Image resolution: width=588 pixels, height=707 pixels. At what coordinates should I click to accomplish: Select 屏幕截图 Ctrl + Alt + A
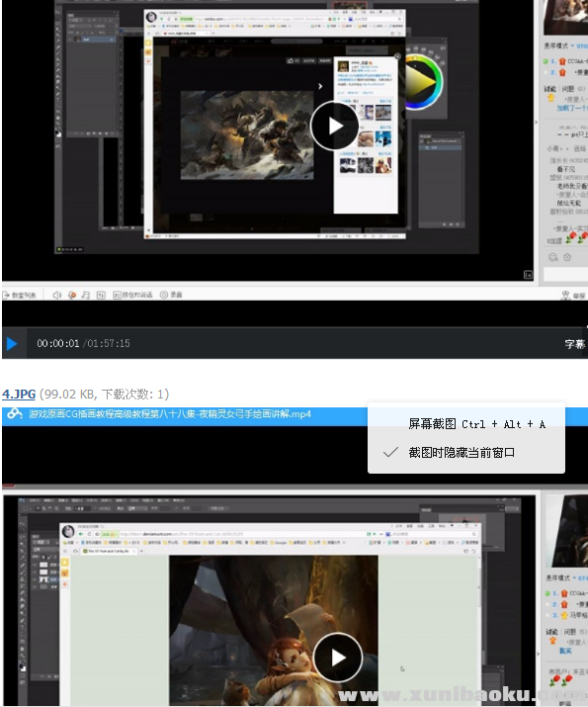click(476, 424)
